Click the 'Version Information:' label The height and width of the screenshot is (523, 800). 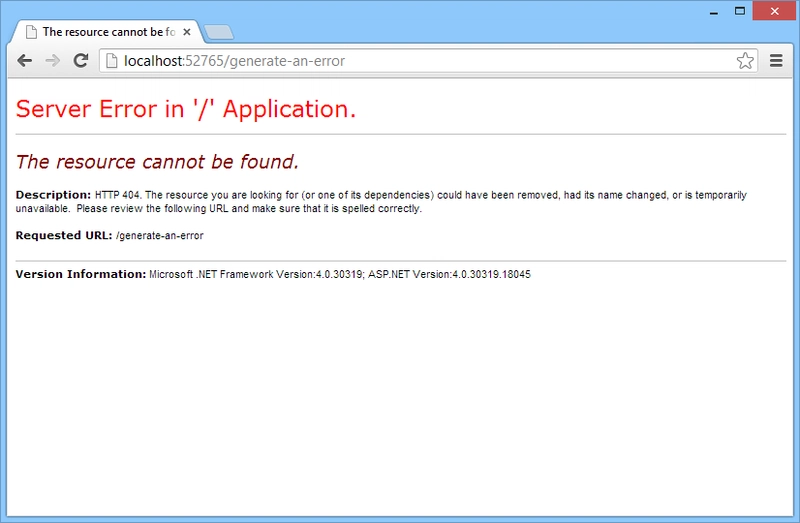click(x=81, y=275)
